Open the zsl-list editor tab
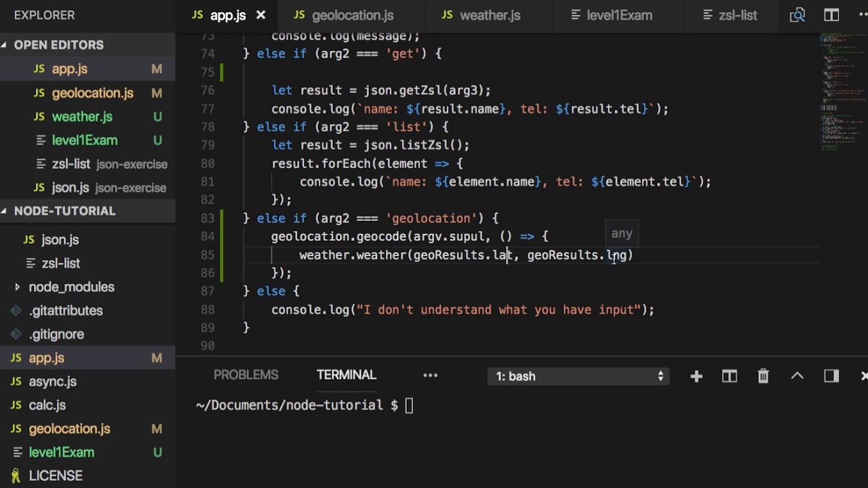The height and width of the screenshot is (488, 868). click(x=730, y=15)
